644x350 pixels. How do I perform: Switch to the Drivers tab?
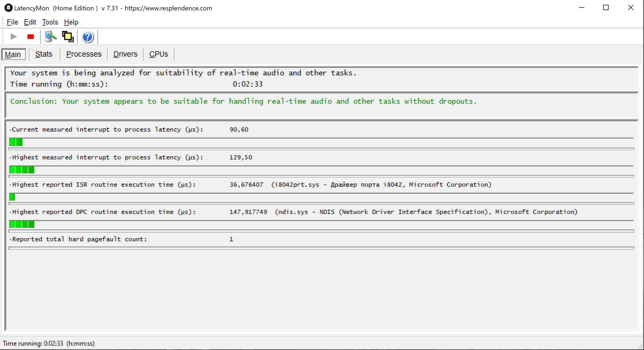pyautogui.click(x=125, y=54)
